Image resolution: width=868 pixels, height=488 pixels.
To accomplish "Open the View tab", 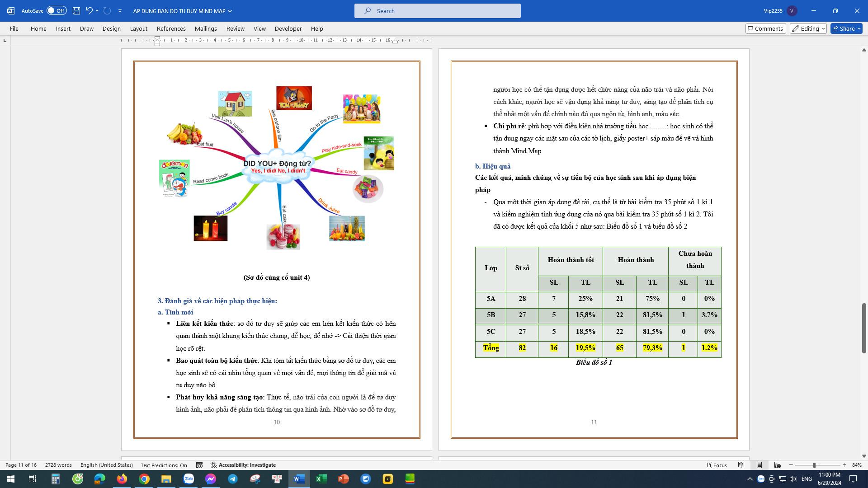I will point(259,28).
